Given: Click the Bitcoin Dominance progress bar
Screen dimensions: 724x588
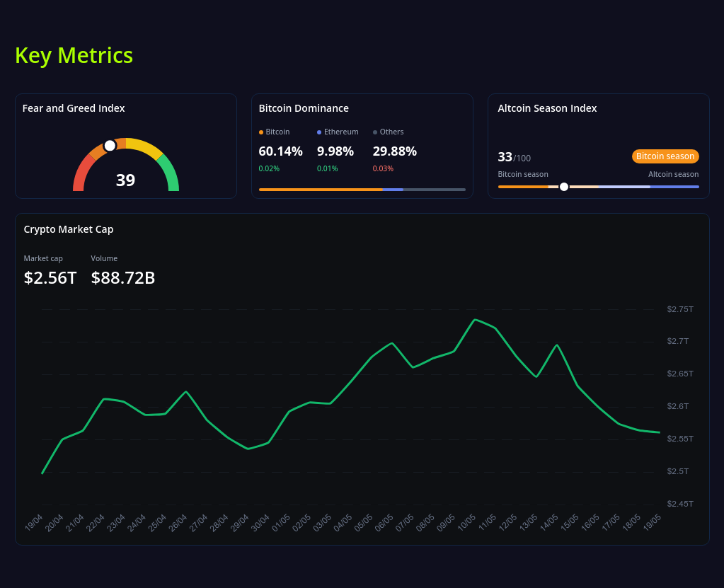Looking at the screenshot, I should (362, 189).
